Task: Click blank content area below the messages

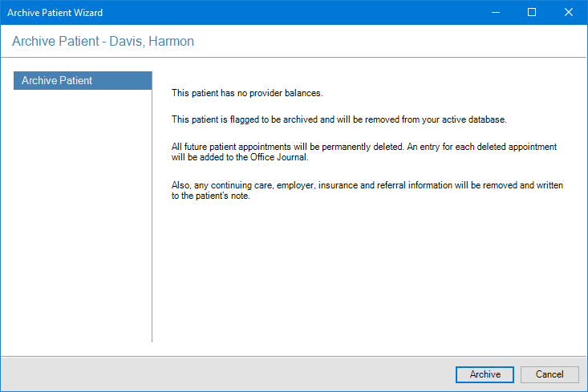Action: (369, 273)
